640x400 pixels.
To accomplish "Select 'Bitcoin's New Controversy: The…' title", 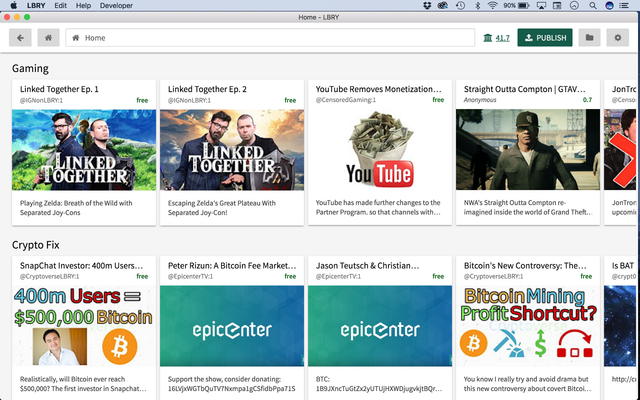I will pyautogui.click(x=525, y=266).
